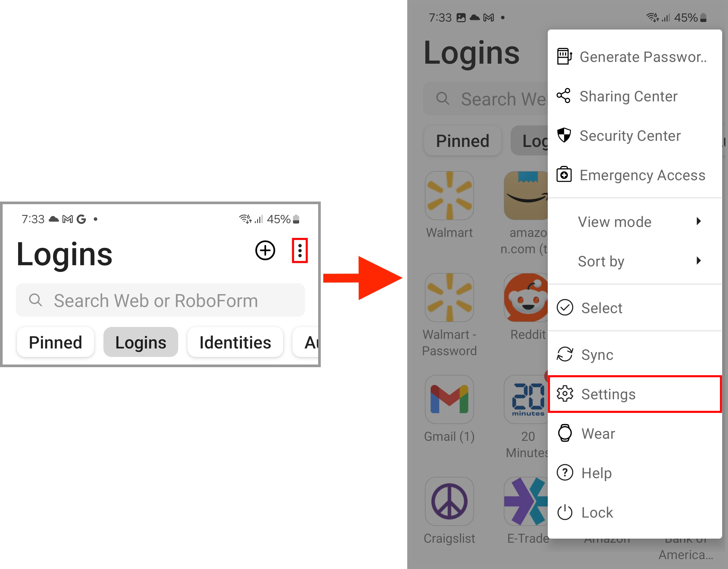The image size is (728, 569).
Task: Open Settings in the menu
Action: (x=634, y=394)
